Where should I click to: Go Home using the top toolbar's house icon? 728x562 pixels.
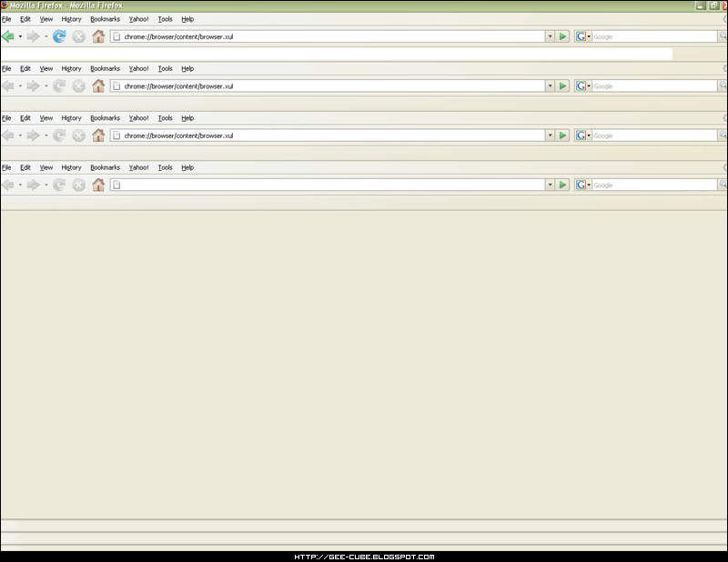[x=98, y=36]
